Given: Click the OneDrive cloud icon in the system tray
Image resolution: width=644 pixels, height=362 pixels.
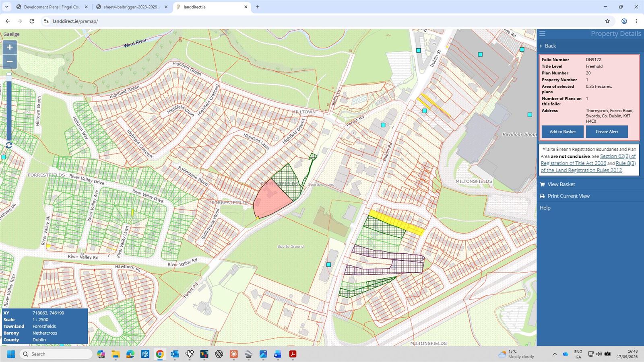Looking at the screenshot, I should (566, 354).
